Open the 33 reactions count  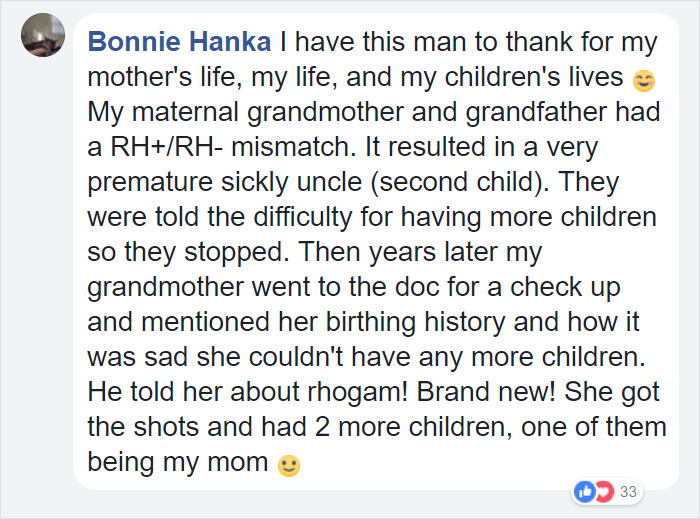click(628, 491)
